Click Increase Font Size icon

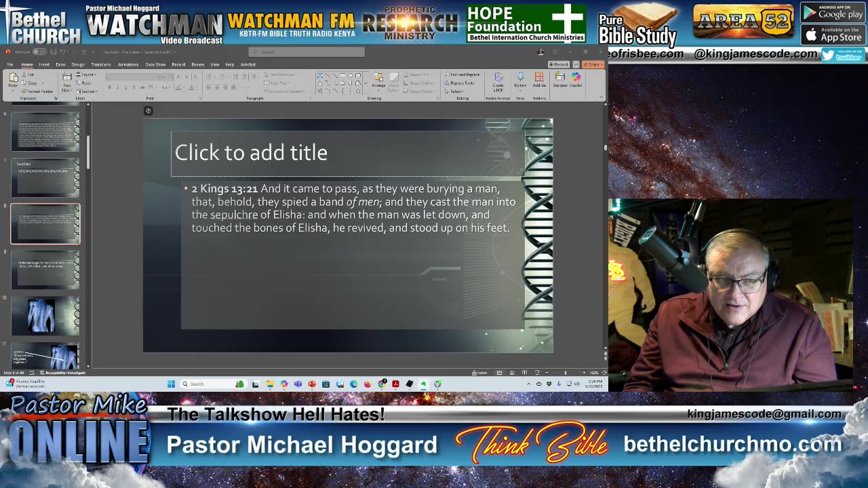click(x=178, y=77)
